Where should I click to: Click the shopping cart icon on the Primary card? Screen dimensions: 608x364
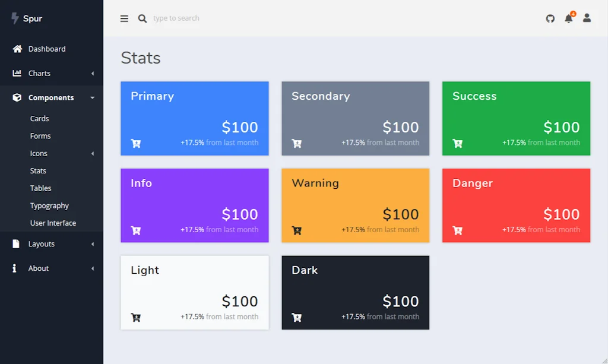tap(135, 143)
